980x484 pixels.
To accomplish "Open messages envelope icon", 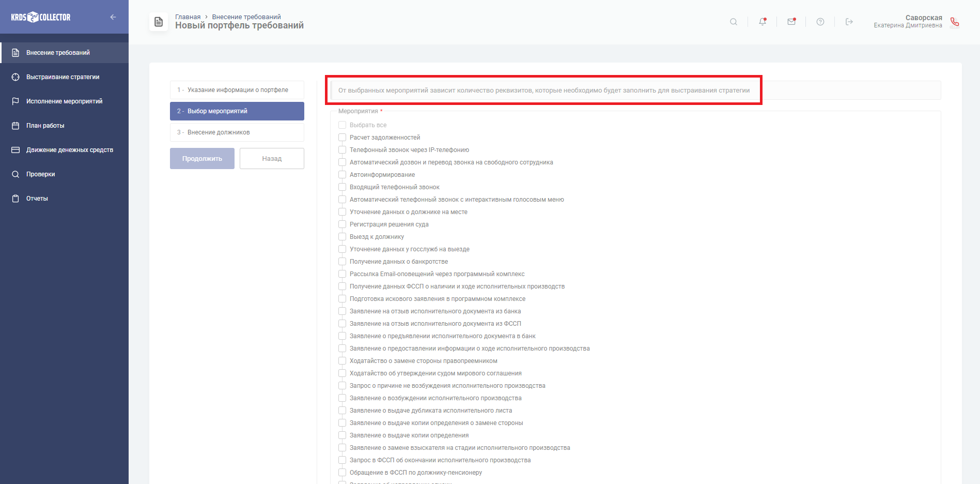I will [791, 22].
